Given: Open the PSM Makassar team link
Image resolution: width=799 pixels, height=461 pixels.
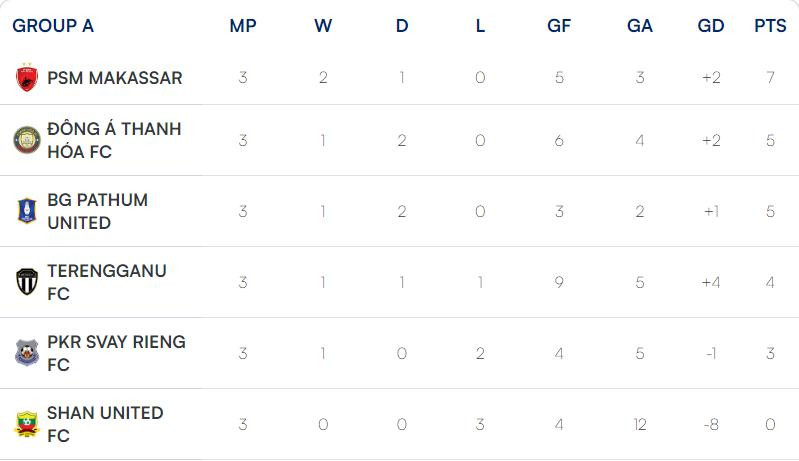Looking at the screenshot, I should 115,77.
